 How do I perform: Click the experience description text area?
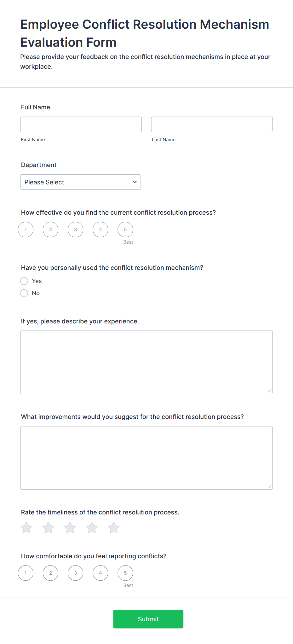pos(146,362)
